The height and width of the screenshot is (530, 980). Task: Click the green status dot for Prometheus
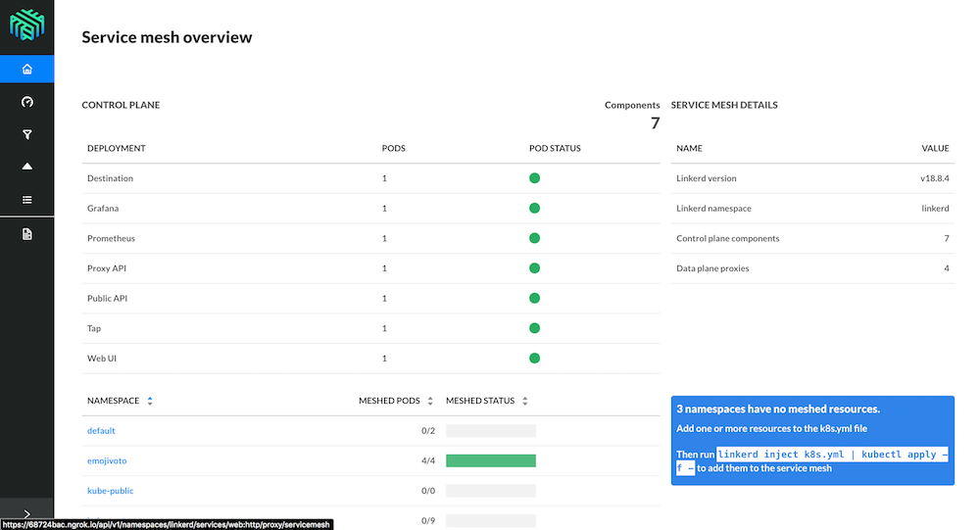(534, 238)
